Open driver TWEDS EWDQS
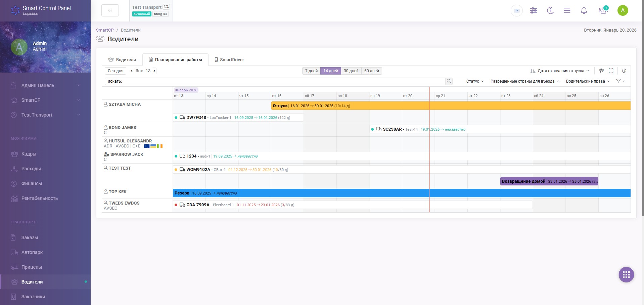Image resolution: width=644 pixels, height=305 pixels. point(124,203)
